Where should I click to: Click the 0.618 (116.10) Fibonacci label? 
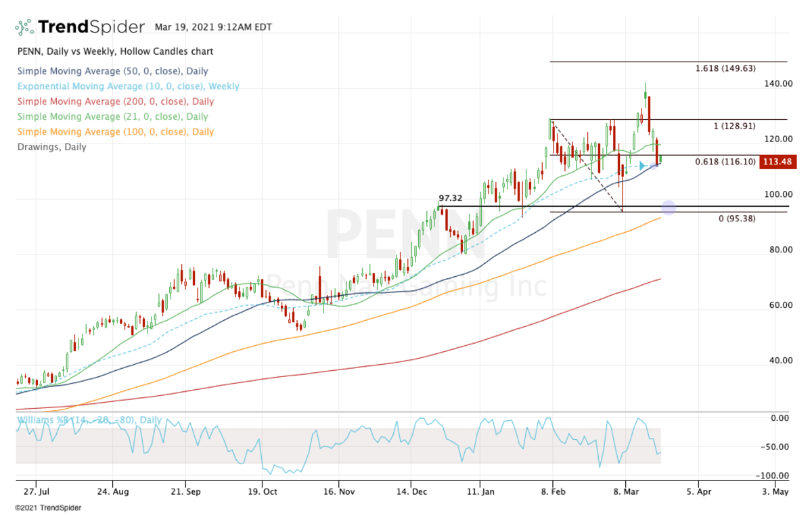[725, 162]
